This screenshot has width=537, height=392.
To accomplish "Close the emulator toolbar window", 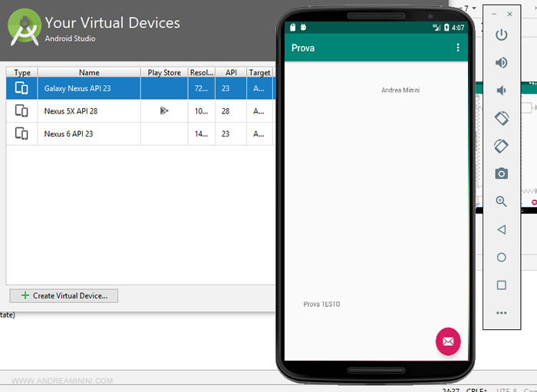I will (510, 14).
